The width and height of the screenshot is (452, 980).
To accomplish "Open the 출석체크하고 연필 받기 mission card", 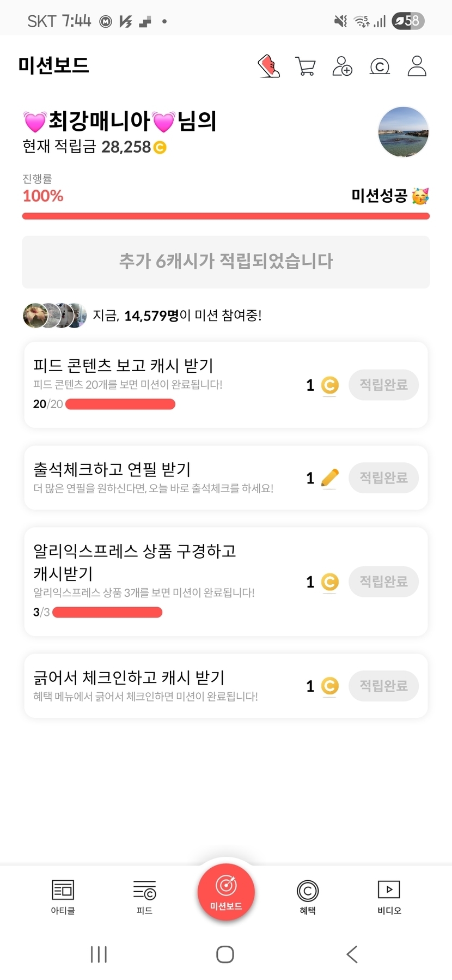I will click(163, 477).
